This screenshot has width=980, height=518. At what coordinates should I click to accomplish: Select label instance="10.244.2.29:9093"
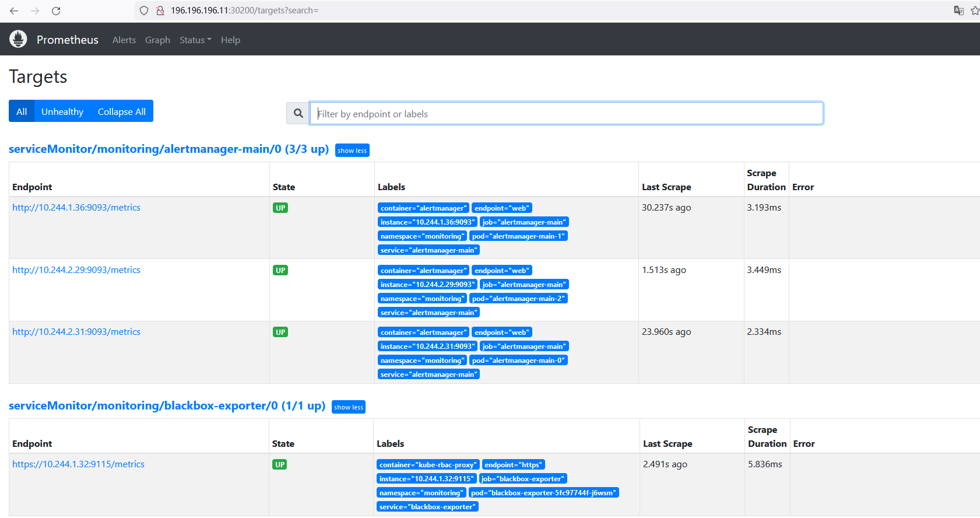click(x=427, y=285)
